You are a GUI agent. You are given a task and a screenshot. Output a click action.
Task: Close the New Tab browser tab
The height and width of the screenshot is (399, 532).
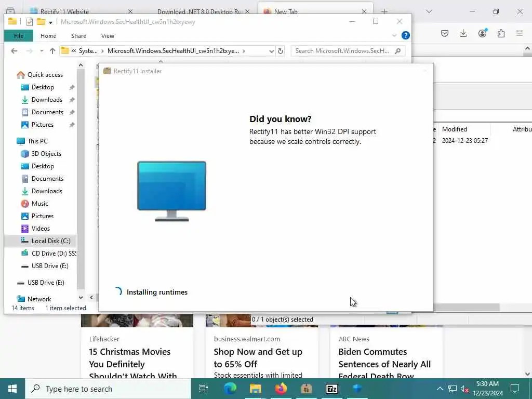[x=364, y=11]
